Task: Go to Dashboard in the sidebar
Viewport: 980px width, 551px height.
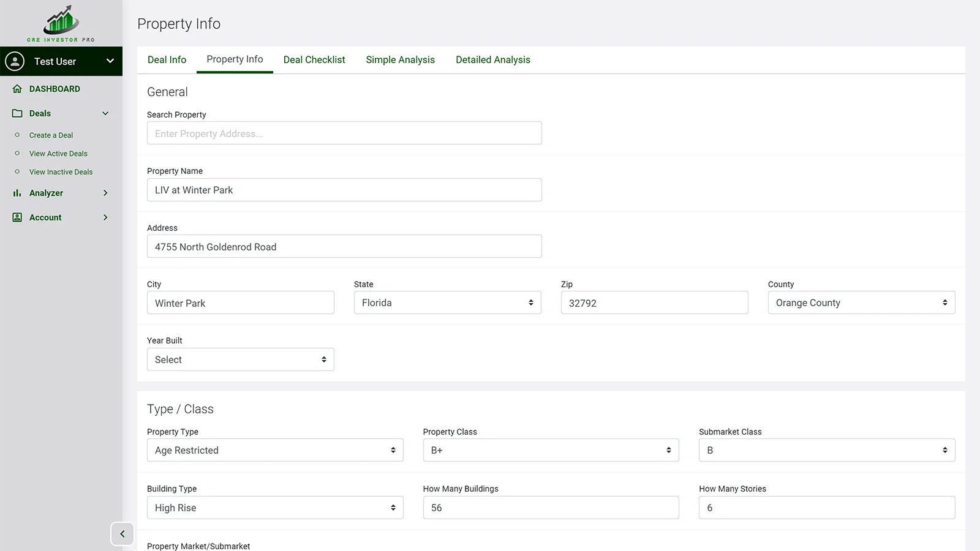Action: coord(55,89)
